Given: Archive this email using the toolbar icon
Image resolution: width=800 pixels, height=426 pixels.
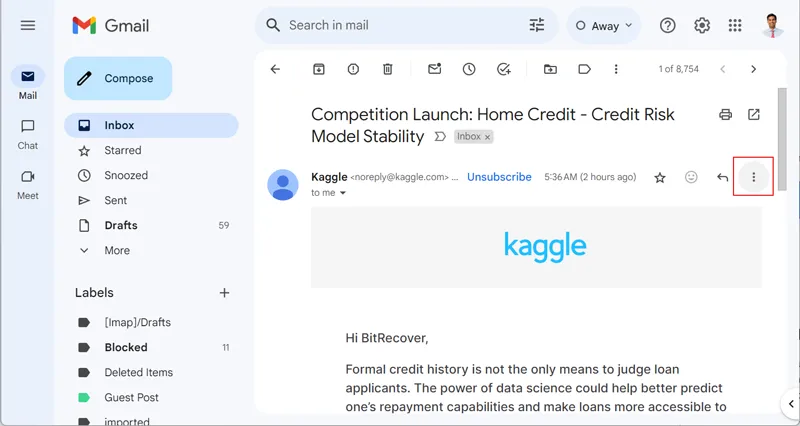Looking at the screenshot, I should (319, 69).
